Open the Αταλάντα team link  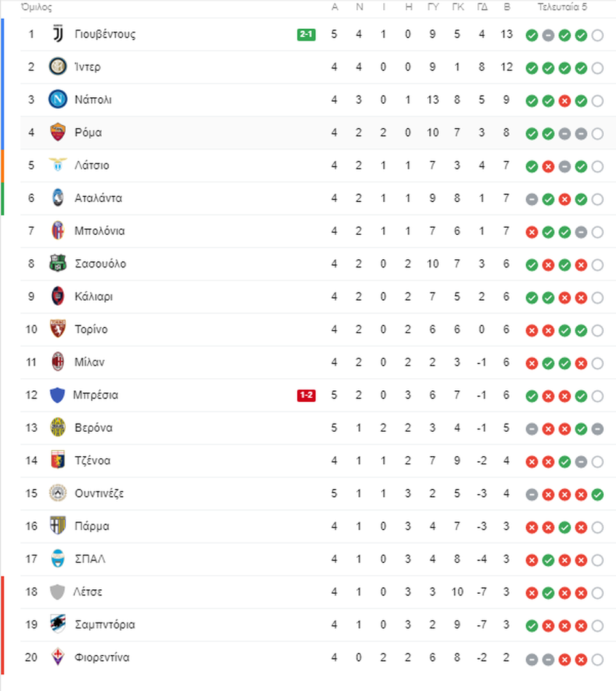click(x=99, y=198)
